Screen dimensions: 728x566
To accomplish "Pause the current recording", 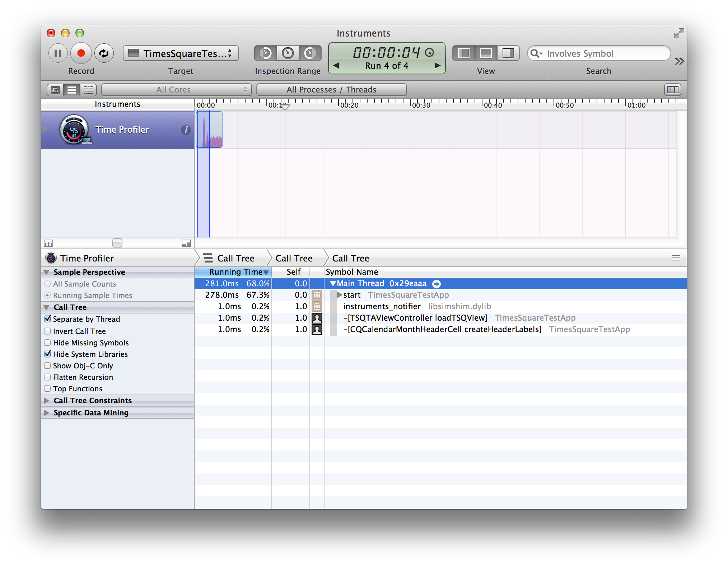I will pyautogui.click(x=58, y=53).
